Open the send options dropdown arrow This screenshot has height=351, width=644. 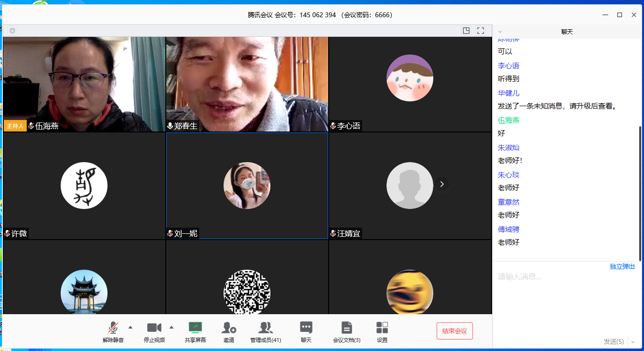[x=633, y=341]
